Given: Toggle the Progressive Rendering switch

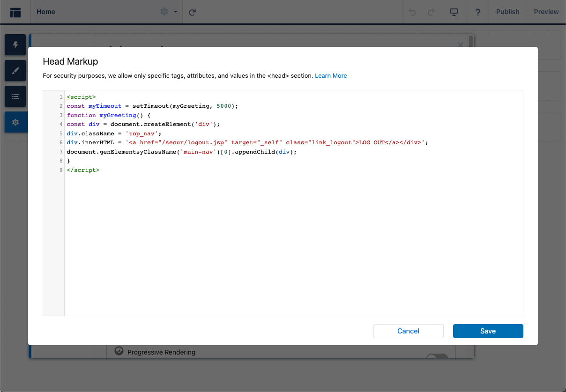Looking at the screenshot, I should (437, 357).
